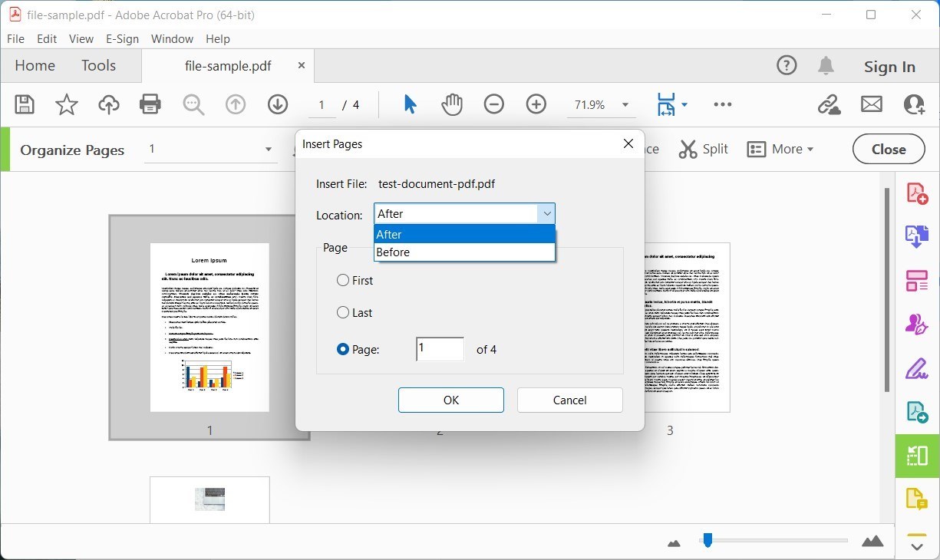Select the First page radio button
This screenshot has width=940, height=560.
[x=343, y=281]
